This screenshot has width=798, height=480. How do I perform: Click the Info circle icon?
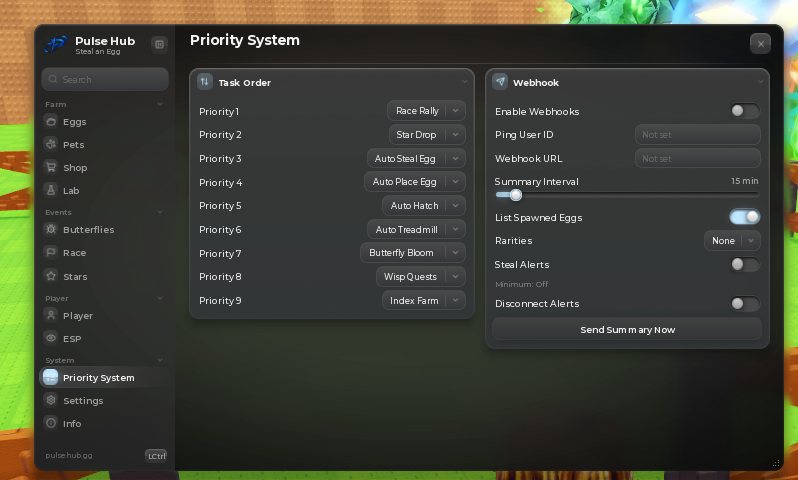(x=51, y=423)
